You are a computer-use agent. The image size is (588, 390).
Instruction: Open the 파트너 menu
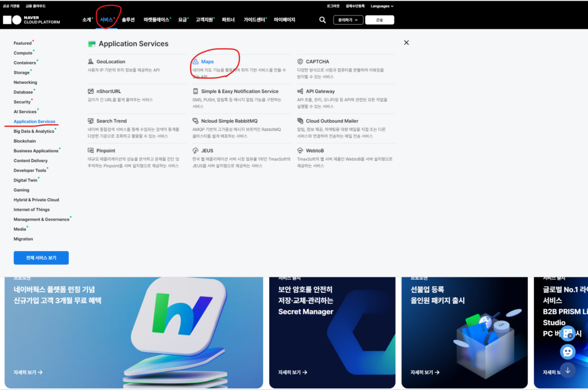pyautogui.click(x=228, y=20)
